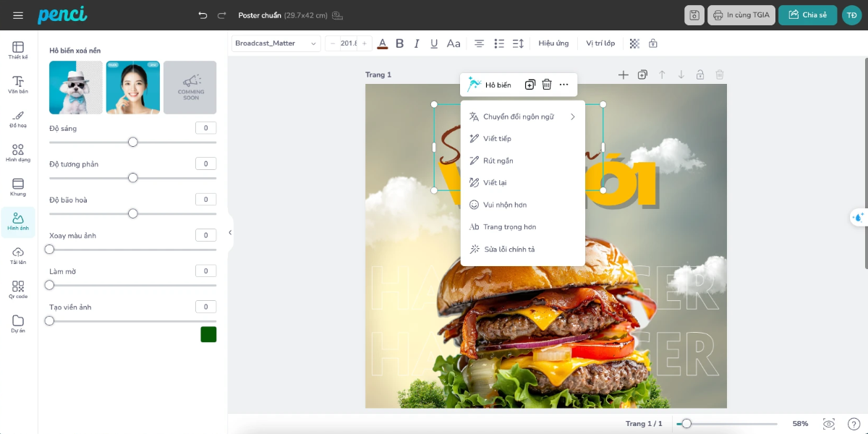Toggle italic text formatting
868x434 pixels.
pyautogui.click(x=417, y=43)
